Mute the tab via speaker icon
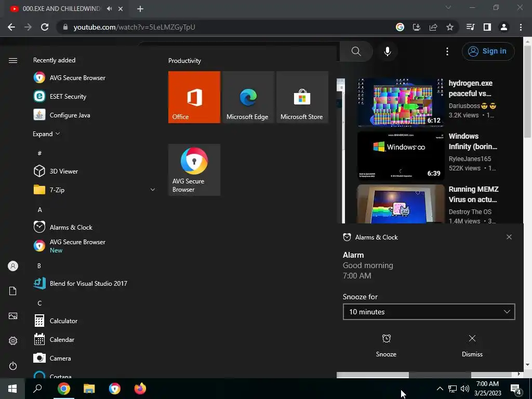Image resolution: width=532 pixels, height=399 pixels. click(x=109, y=9)
